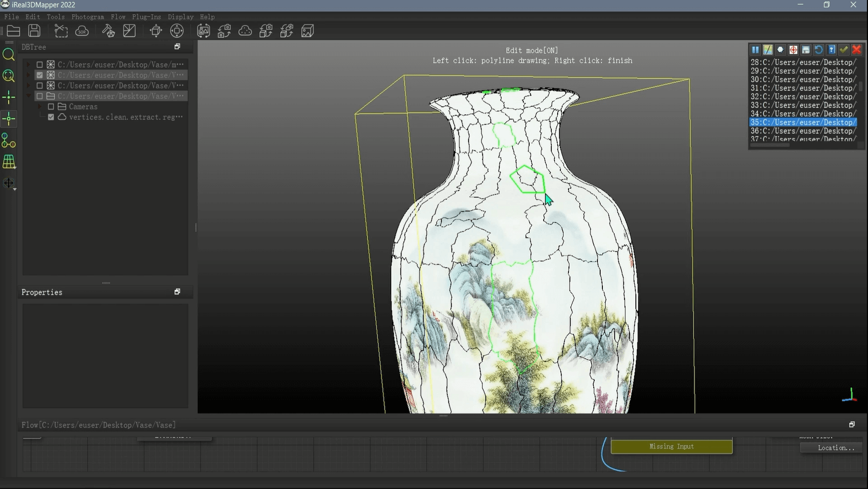The height and width of the screenshot is (489, 868).
Task: Click the dotted point-cloud toolbar icon
Action: coord(245,31)
